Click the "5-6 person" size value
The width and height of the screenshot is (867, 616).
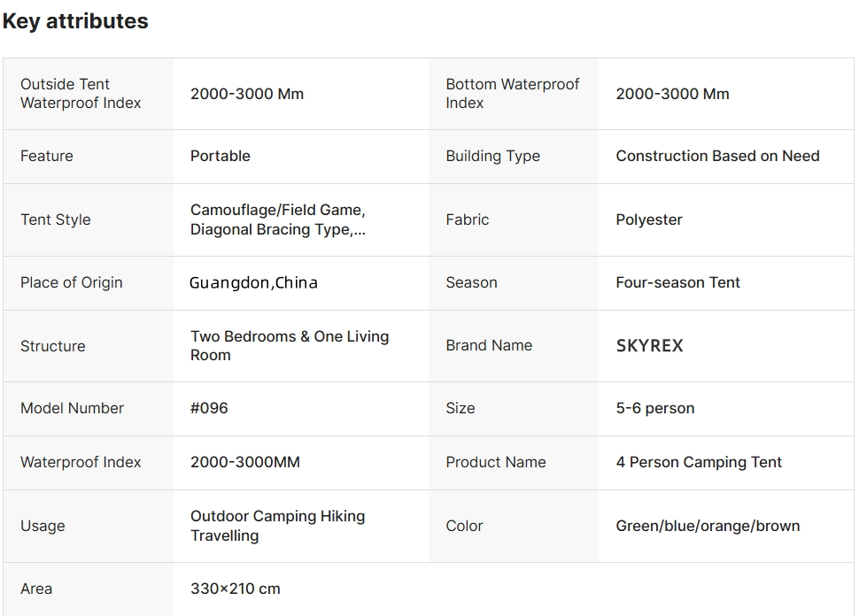pos(654,408)
